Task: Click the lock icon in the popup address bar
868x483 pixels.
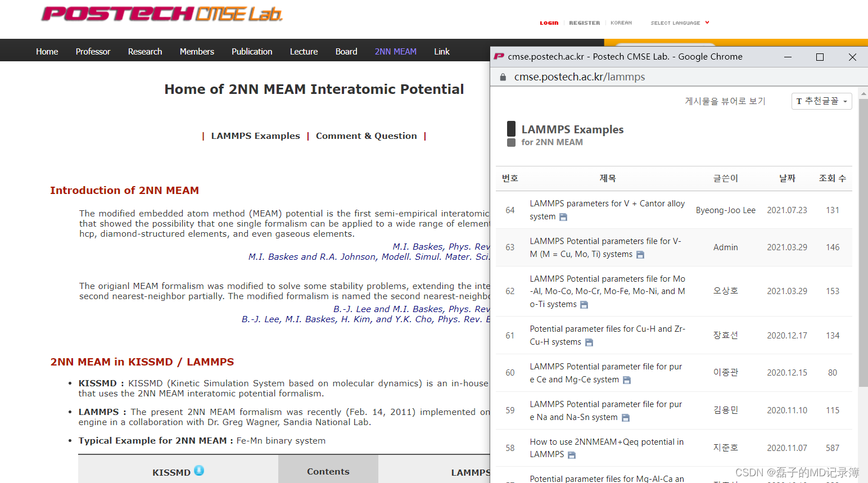Action: pyautogui.click(x=503, y=77)
